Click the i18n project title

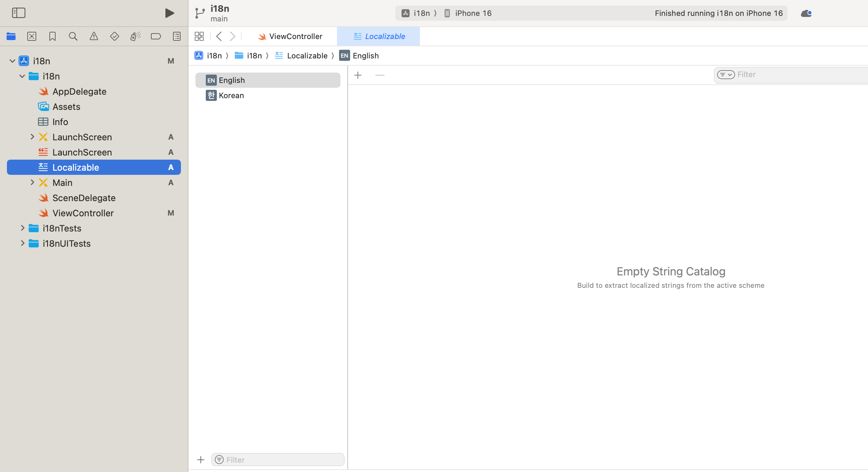click(220, 8)
